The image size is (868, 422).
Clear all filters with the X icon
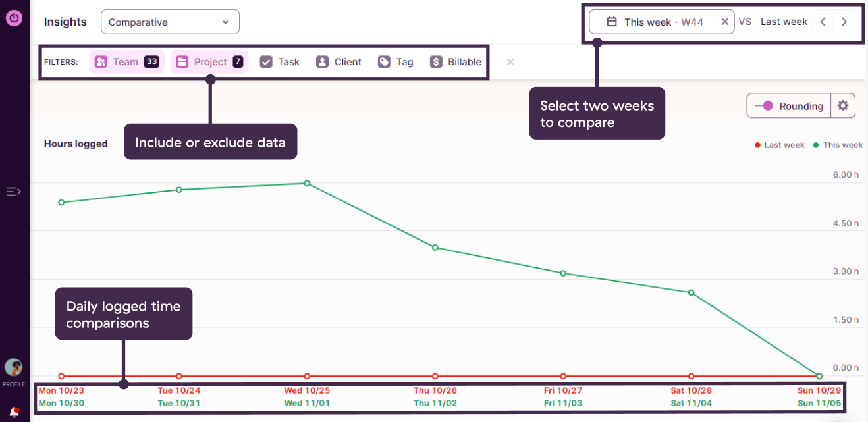tap(510, 62)
